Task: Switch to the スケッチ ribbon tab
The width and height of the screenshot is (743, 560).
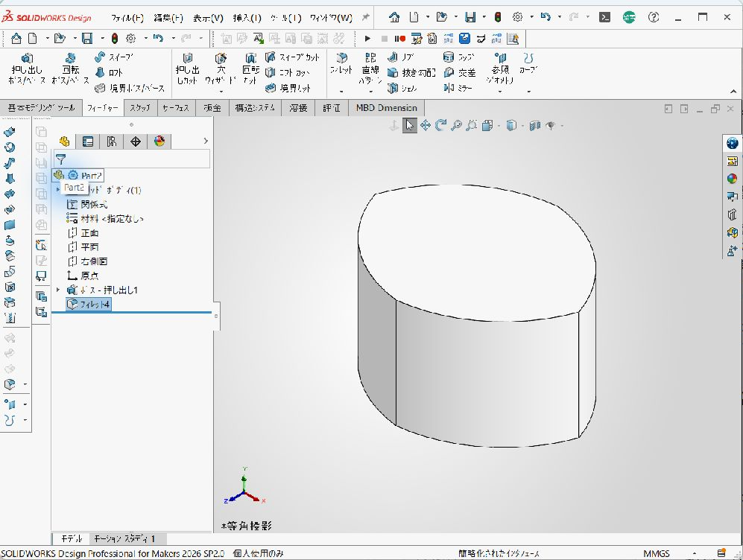Action: click(x=140, y=108)
